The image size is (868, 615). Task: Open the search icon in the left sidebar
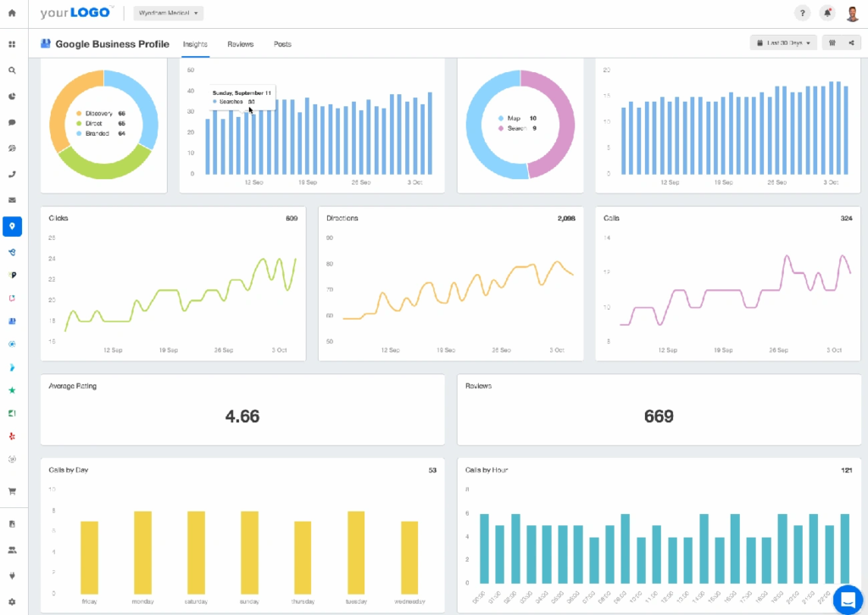pos(12,70)
